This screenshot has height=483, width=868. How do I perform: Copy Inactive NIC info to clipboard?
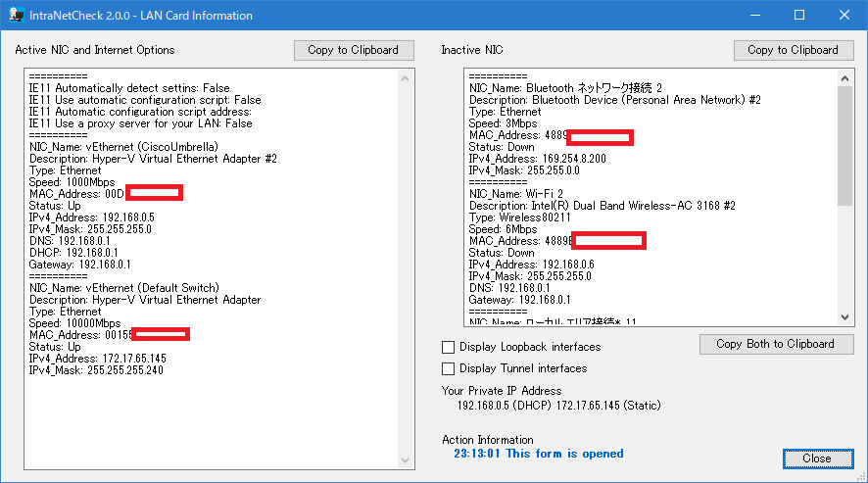tap(794, 50)
